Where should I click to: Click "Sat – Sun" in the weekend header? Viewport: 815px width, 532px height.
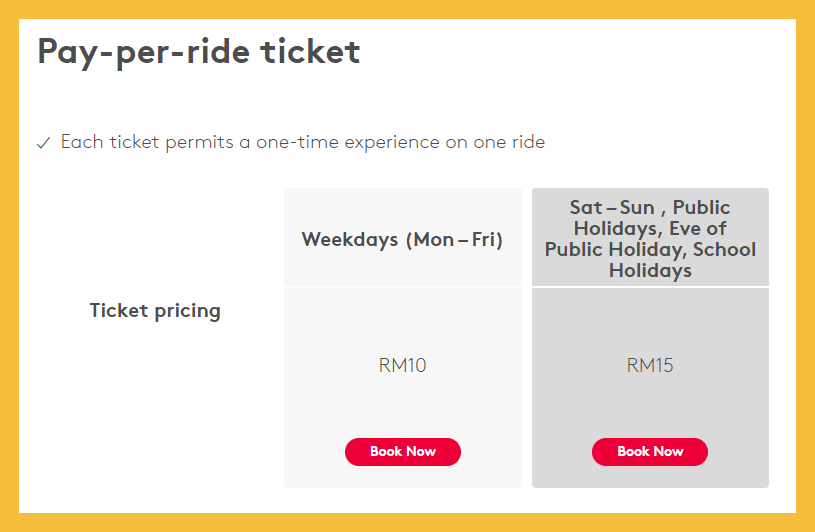(x=612, y=208)
